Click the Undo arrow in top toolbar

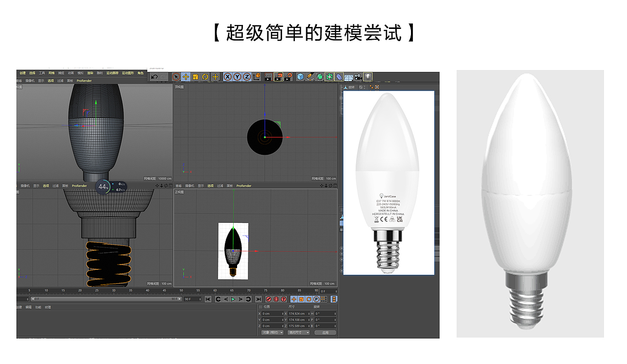[x=154, y=77]
